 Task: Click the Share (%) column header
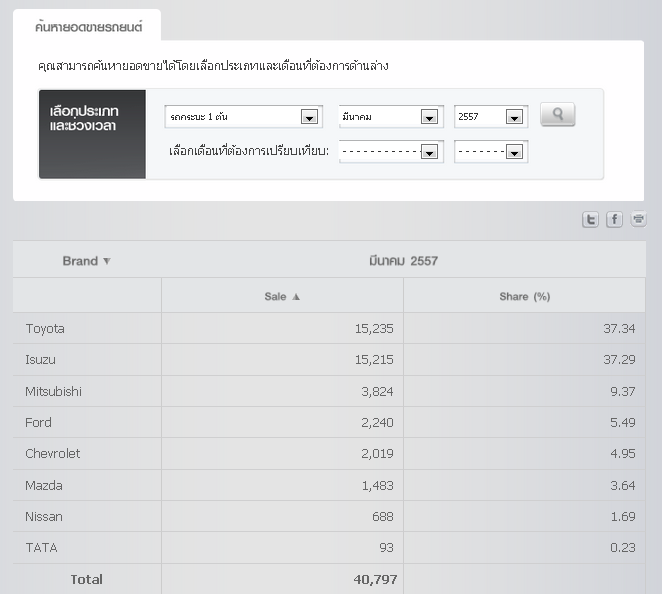[525, 297]
